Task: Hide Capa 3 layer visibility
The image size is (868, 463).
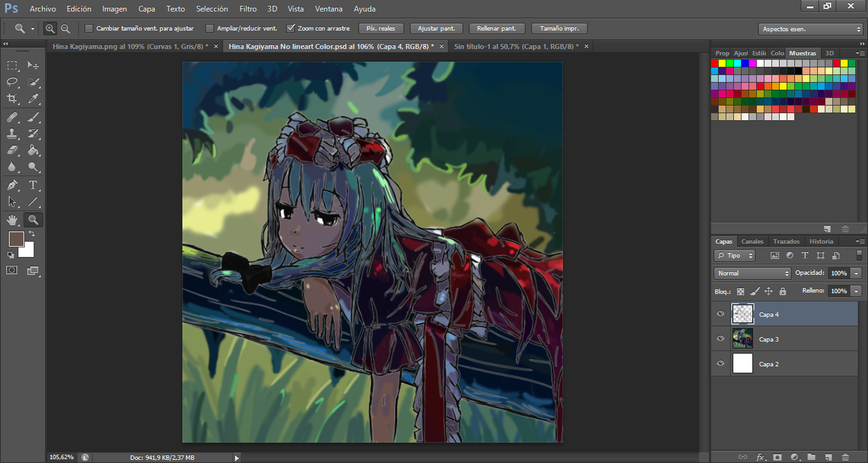Action: [721, 338]
